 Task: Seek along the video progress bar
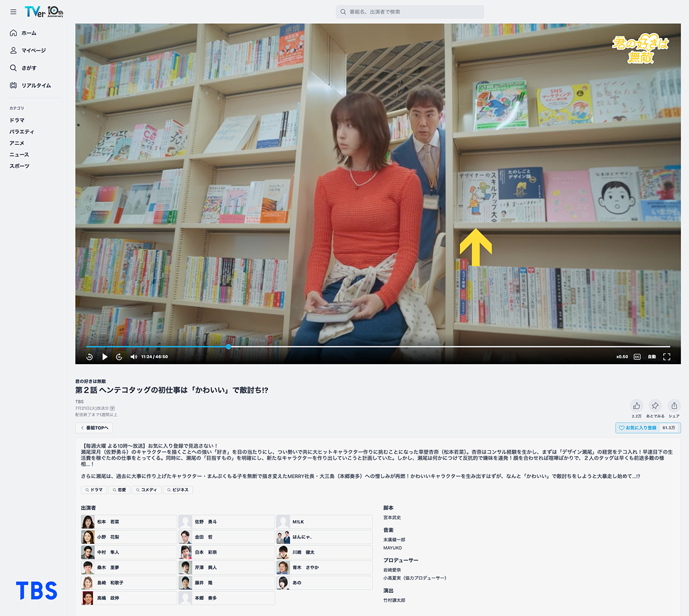point(378,347)
